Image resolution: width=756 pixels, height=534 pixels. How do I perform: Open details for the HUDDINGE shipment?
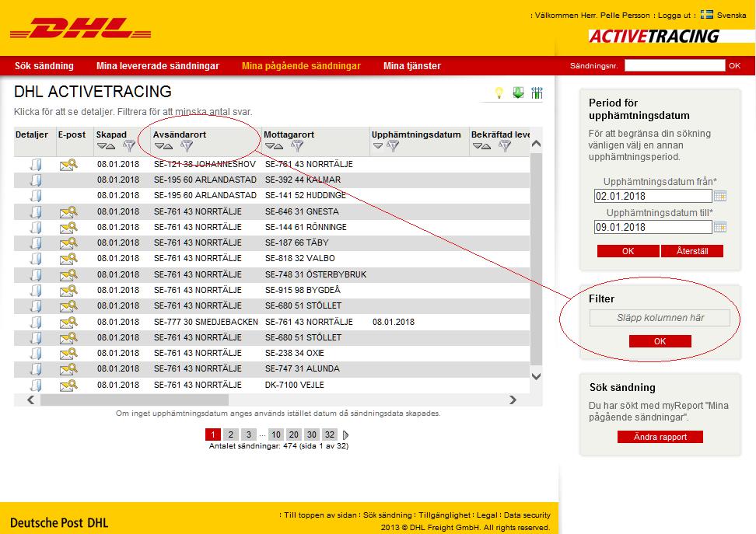[36, 196]
